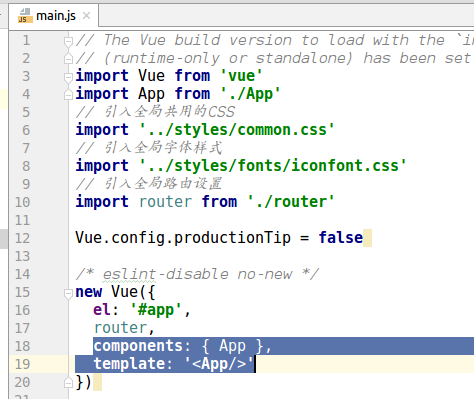Viewport: 474px width, 399px height.
Task: Click the fold end marker at line 2
Action: 68,59
